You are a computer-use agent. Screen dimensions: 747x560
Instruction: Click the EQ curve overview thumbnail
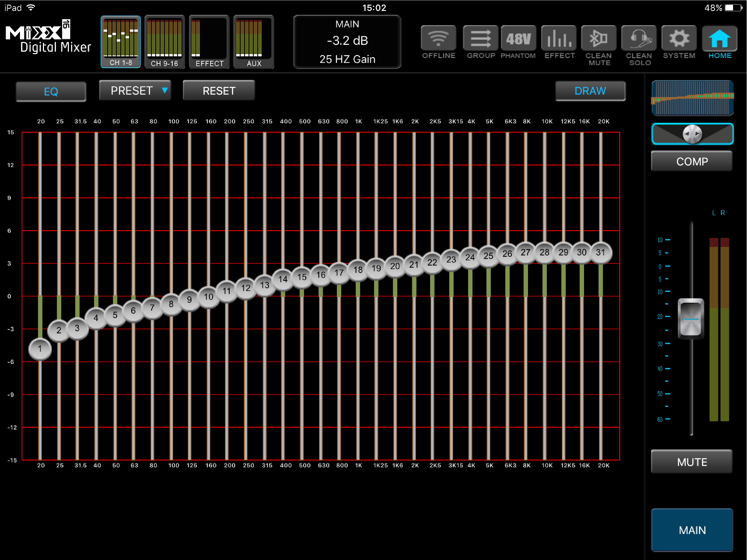pos(692,98)
